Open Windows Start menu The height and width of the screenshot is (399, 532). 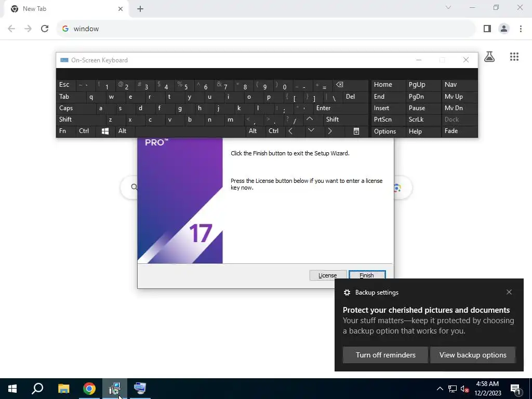(x=12, y=389)
